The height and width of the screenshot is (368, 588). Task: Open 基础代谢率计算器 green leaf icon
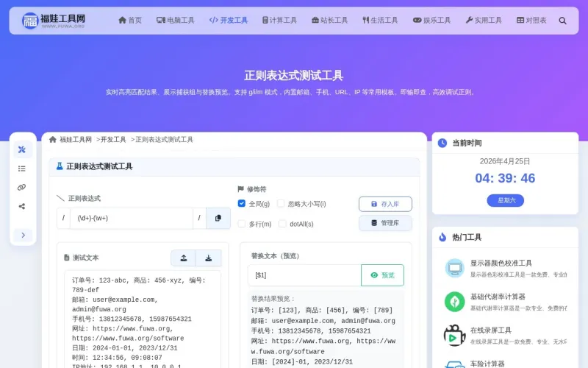point(455,302)
